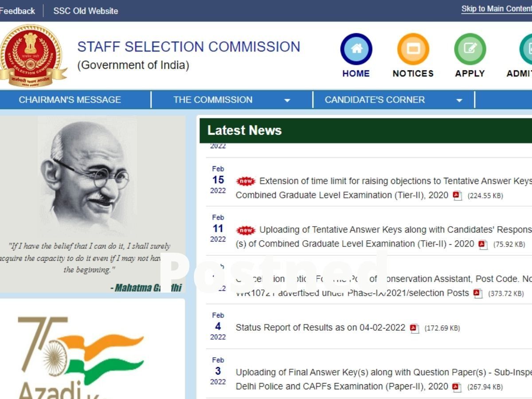Click the Azadi 75 banner image

point(80,357)
